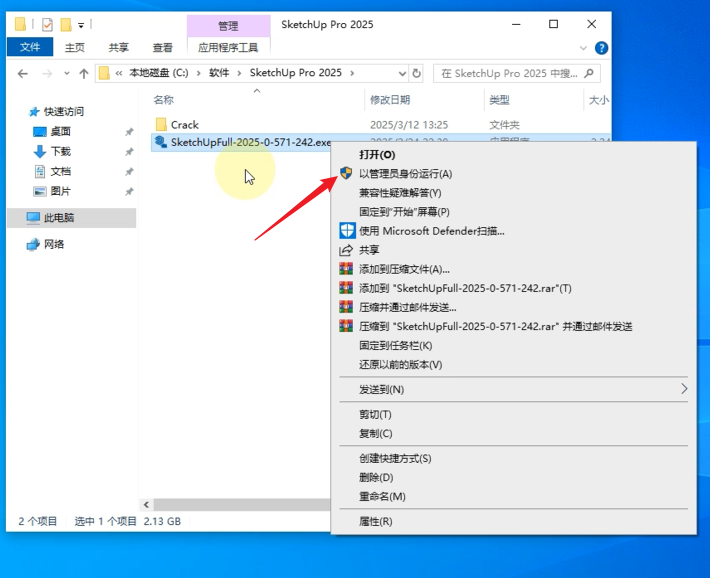
Task: Choose 使用 Microsoft Defender扫描...
Action: pyautogui.click(x=432, y=231)
